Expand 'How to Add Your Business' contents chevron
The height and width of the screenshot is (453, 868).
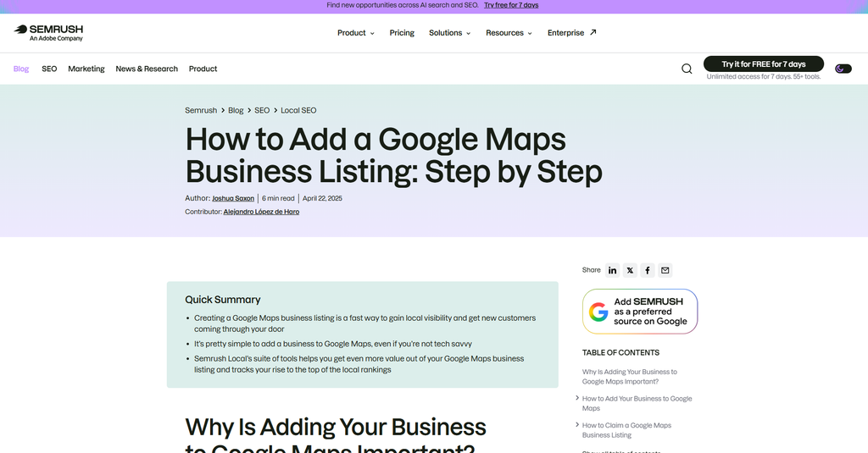[x=577, y=398]
